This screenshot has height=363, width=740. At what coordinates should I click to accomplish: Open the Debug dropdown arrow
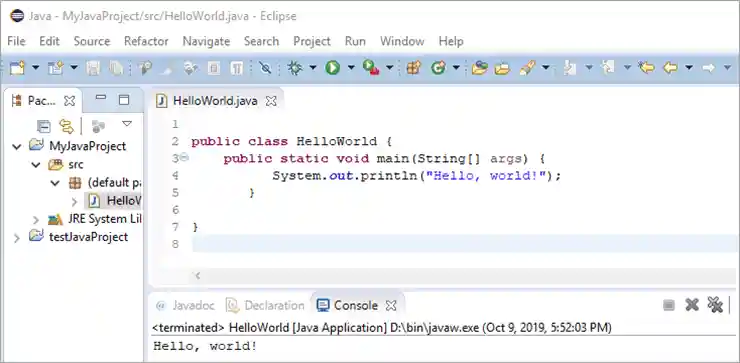(x=312, y=68)
